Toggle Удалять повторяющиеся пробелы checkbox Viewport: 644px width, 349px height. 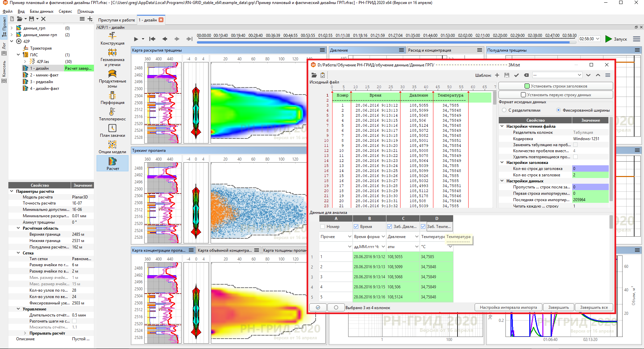576,157
